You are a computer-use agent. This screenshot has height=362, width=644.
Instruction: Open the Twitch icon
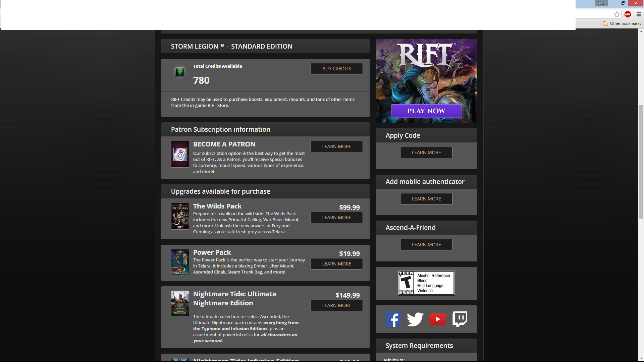point(460,319)
